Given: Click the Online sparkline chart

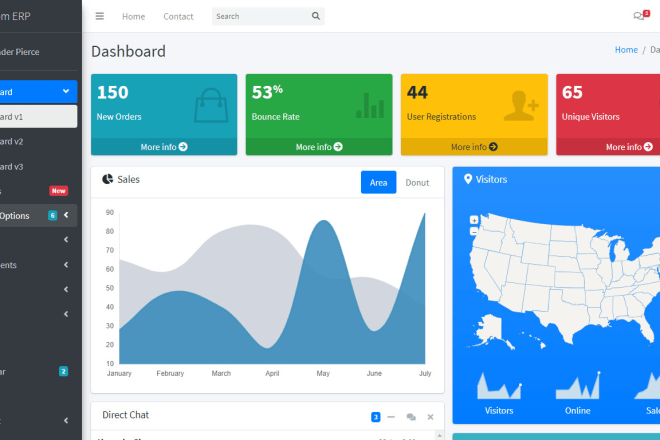Looking at the screenshot, I should coord(578,386).
